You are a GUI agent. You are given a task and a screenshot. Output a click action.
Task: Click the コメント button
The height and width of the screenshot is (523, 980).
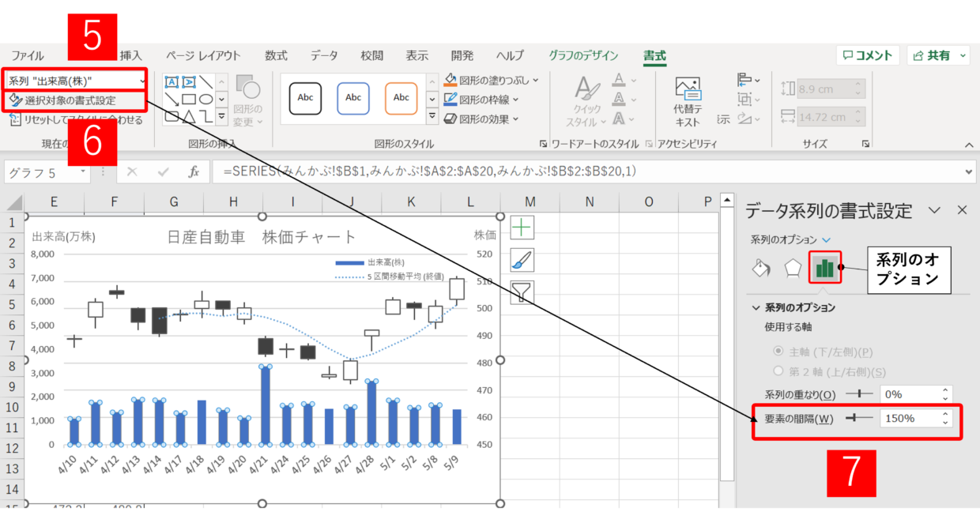click(868, 55)
